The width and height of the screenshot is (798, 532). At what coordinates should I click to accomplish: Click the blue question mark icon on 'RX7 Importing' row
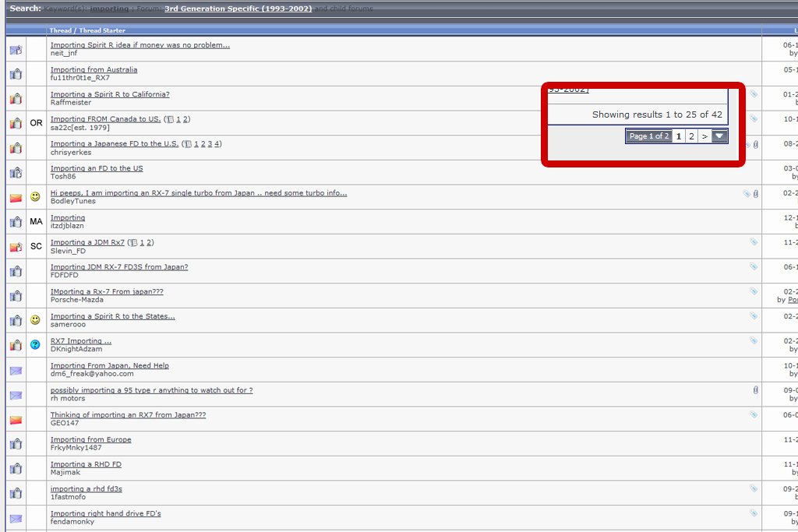pos(35,345)
